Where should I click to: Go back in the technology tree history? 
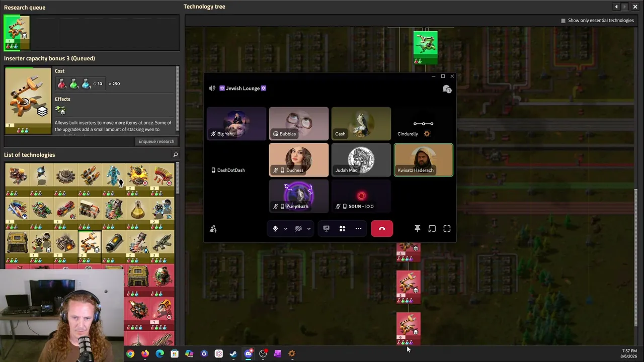coord(616,7)
